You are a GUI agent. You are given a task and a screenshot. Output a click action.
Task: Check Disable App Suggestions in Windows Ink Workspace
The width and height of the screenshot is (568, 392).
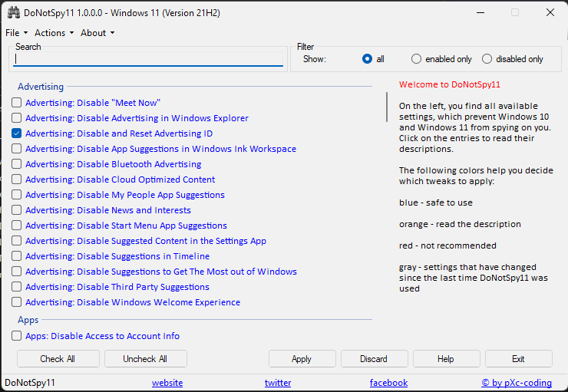pos(16,149)
